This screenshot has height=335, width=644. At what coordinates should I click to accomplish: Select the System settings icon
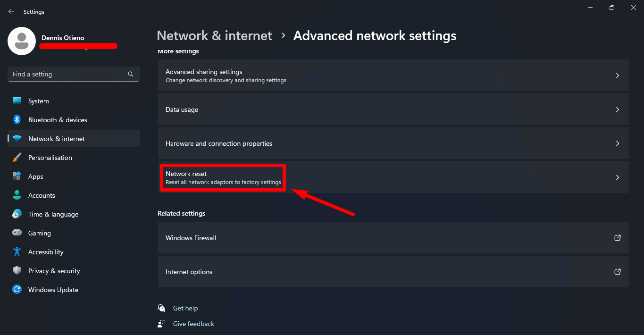click(x=17, y=100)
